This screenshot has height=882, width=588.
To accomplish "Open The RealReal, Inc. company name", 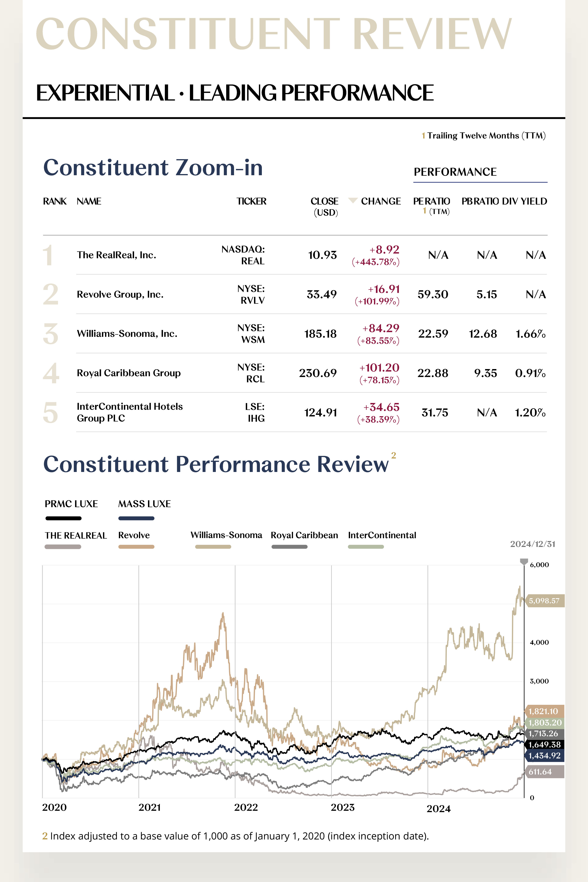I will 116,255.
